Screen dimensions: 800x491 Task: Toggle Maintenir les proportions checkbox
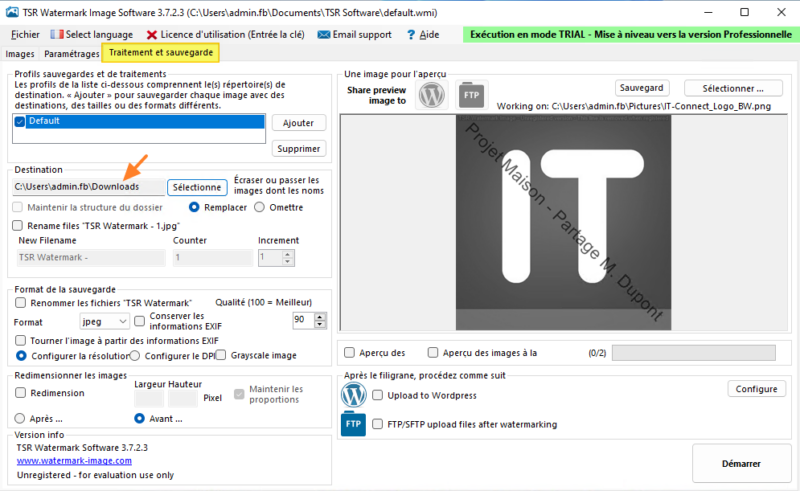click(239, 394)
